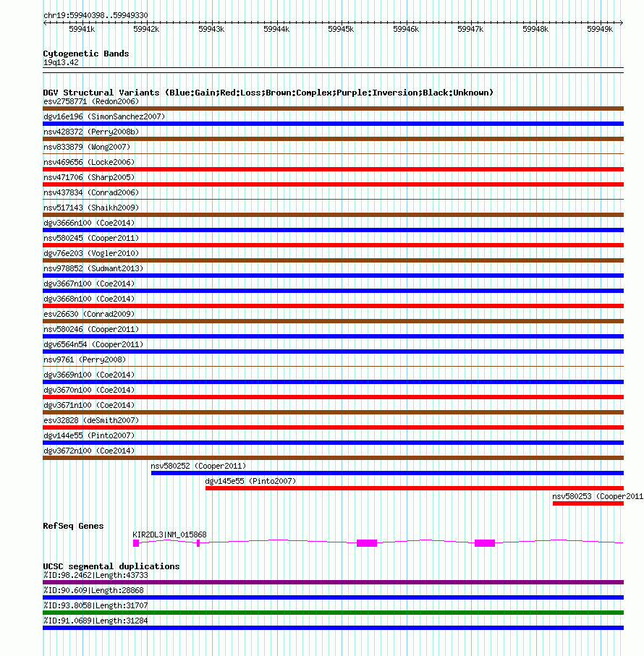Click the RefSeq Genes track title
The height and width of the screenshot is (656, 644).
(x=73, y=526)
